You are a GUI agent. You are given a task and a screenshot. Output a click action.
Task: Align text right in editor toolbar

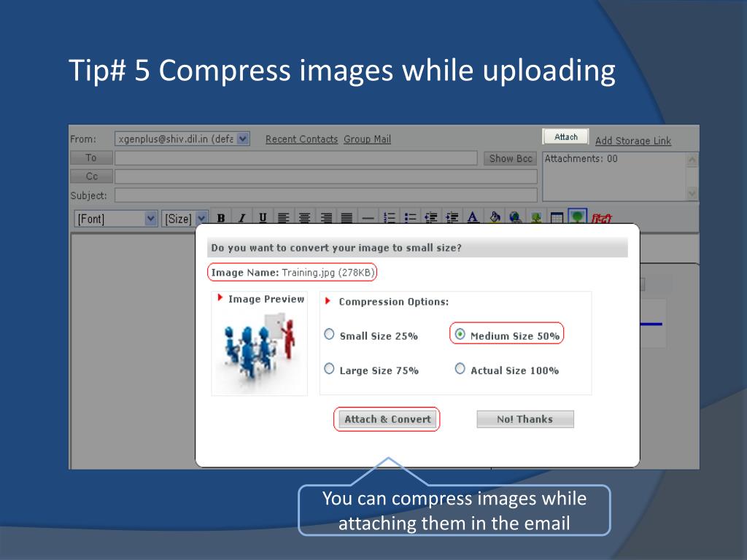tap(326, 218)
